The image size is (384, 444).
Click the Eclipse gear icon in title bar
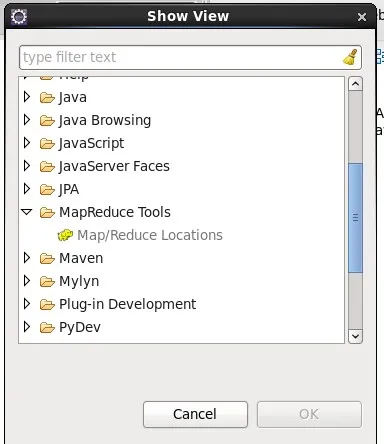(19, 17)
